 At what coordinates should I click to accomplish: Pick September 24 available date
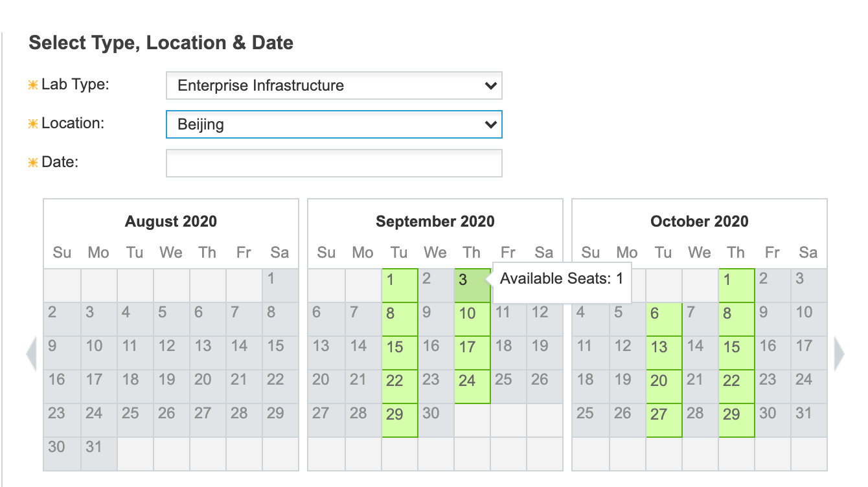point(472,387)
